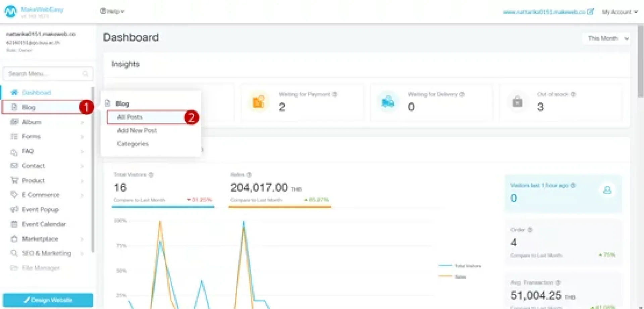Click the Waiting for Payment icon

coord(258,102)
